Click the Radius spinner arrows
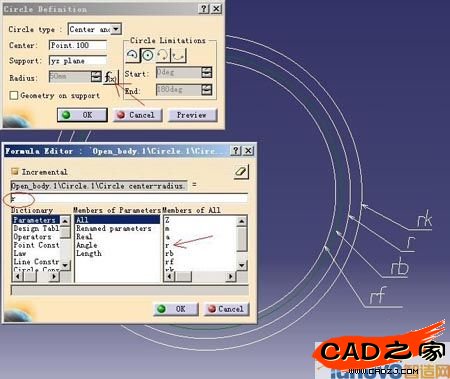 [96, 77]
